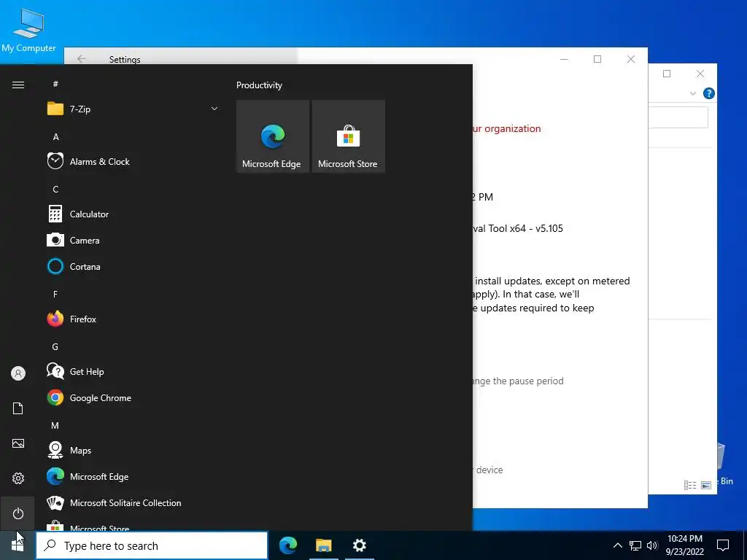
Task: Launch Google Chrome from the app list
Action: click(133, 397)
